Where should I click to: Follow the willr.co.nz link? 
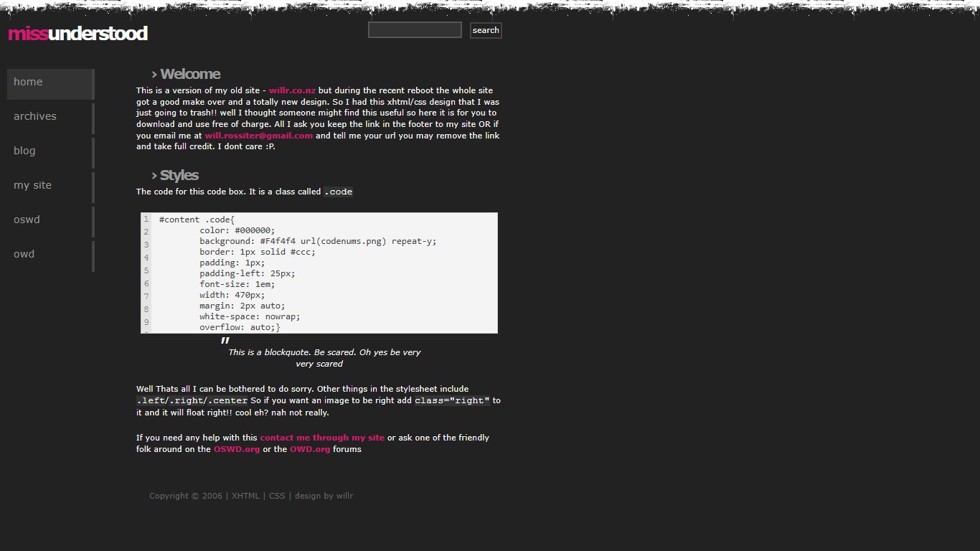coord(292,90)
